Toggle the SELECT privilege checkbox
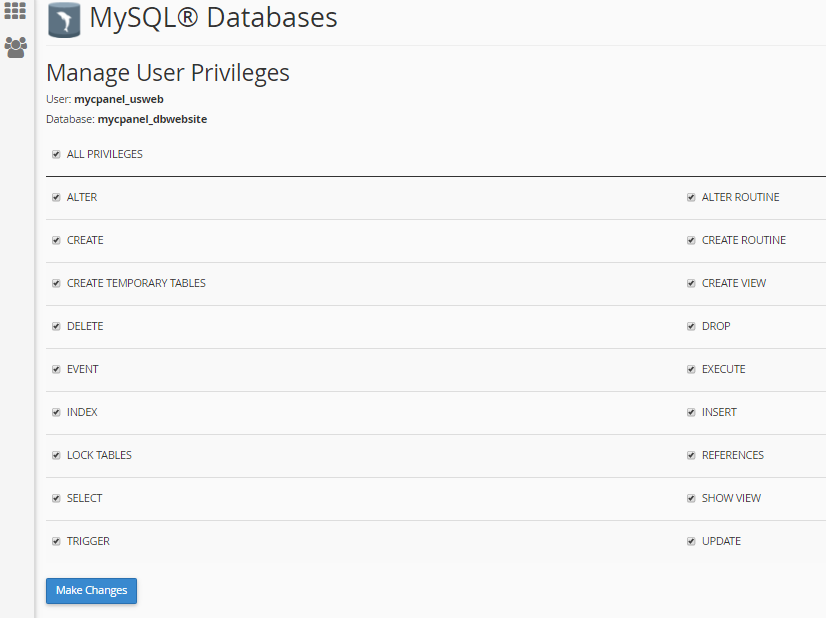Screen dimensions: 826x618 [x=56, y=498]
